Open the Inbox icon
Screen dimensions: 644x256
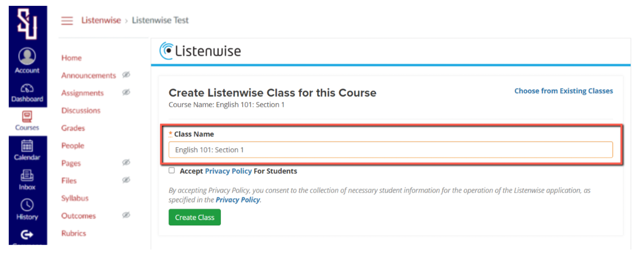point(27,176)
